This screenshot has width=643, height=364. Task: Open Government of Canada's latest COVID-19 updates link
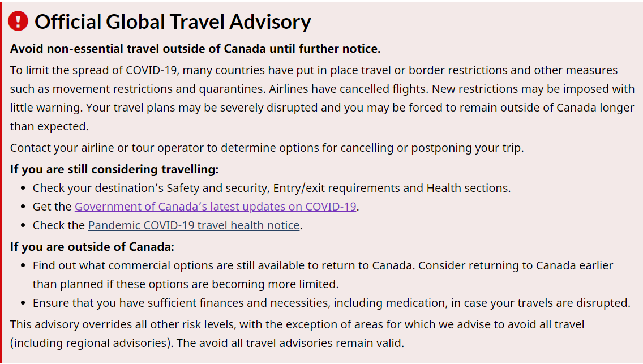tap(215, 207)
